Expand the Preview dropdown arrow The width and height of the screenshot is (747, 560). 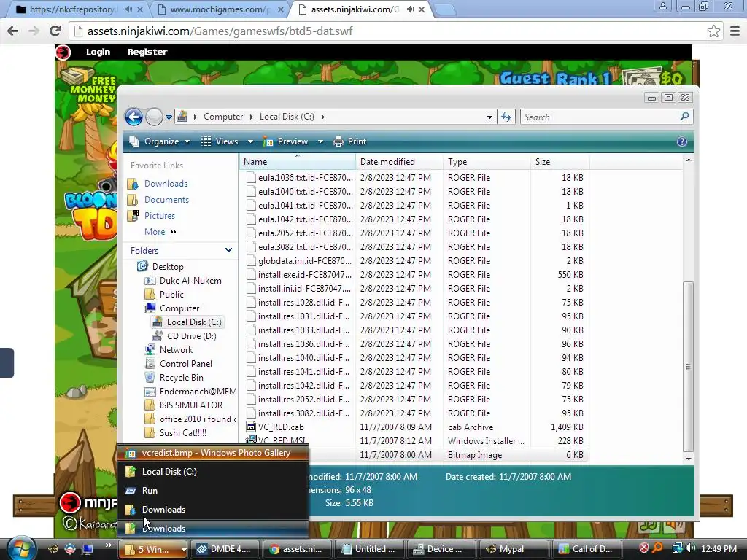(x=321, y=141)
